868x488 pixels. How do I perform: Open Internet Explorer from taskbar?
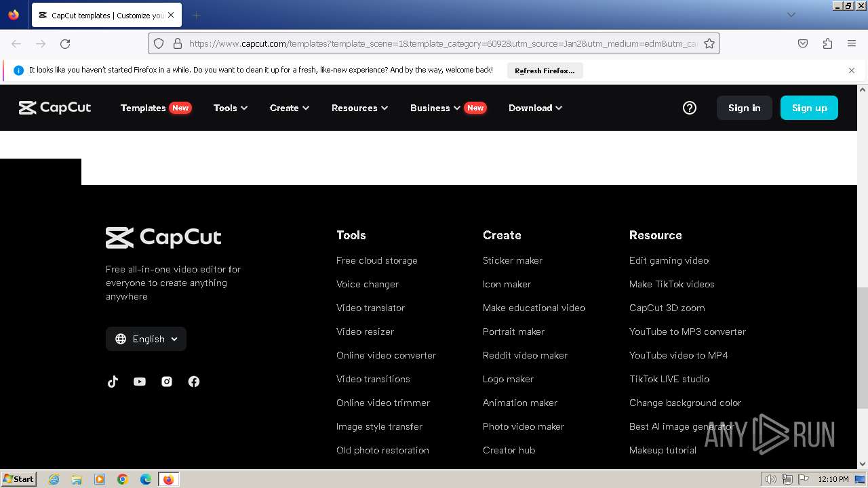click(54, 479)
